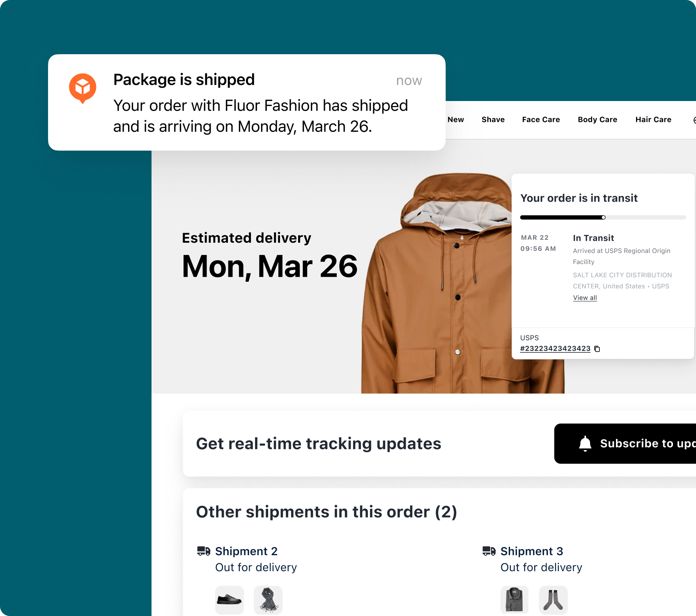Open the Package is shipped notification
Image resolution: width=696 pixels, height=616 pixels.
(x=247, y=102)
